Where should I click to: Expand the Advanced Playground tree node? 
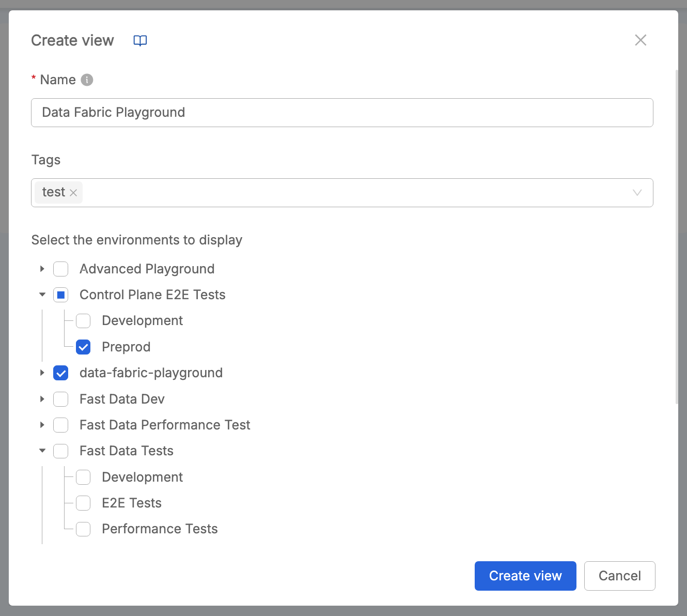click(42, 269)
